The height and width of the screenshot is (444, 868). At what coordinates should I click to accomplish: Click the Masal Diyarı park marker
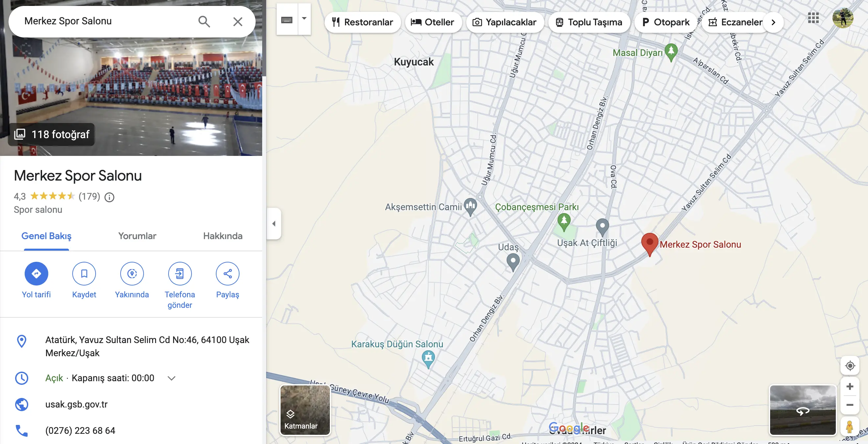coord(671,53)
